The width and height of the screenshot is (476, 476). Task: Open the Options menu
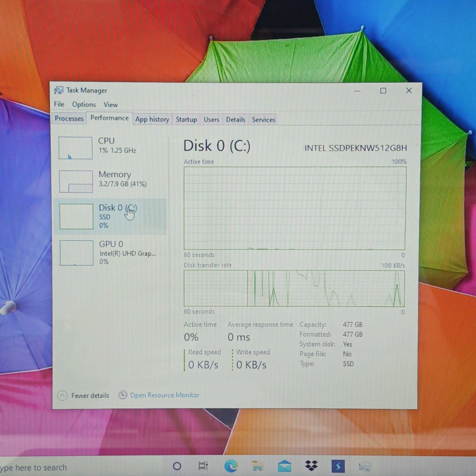click(x=84, y=105)
